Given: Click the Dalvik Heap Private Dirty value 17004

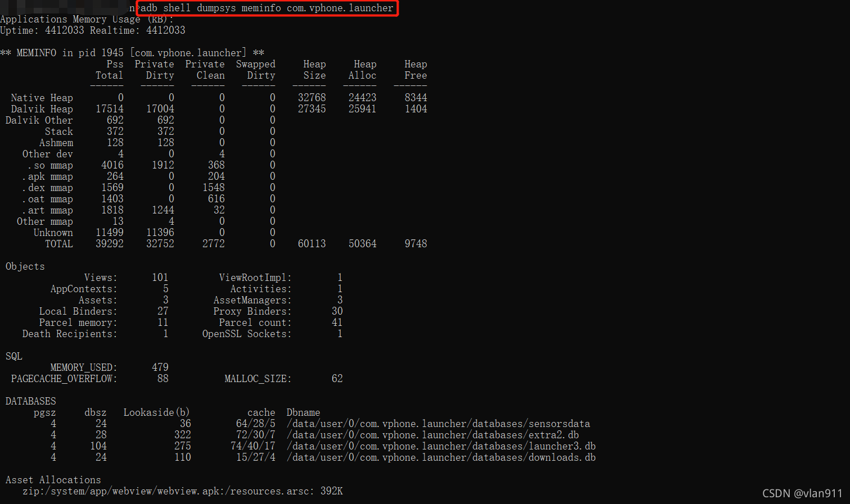Looking at the screenshot, I should tap(160, 109).
